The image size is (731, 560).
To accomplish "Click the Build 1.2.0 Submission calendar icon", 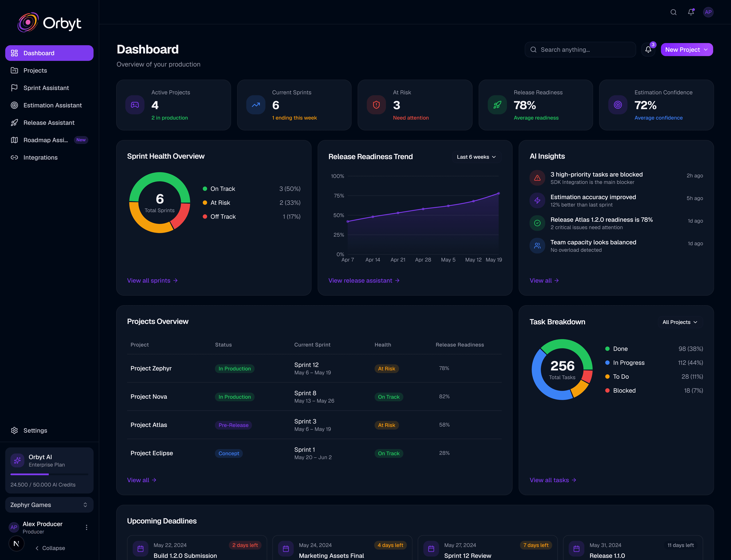I will [141, 549].
